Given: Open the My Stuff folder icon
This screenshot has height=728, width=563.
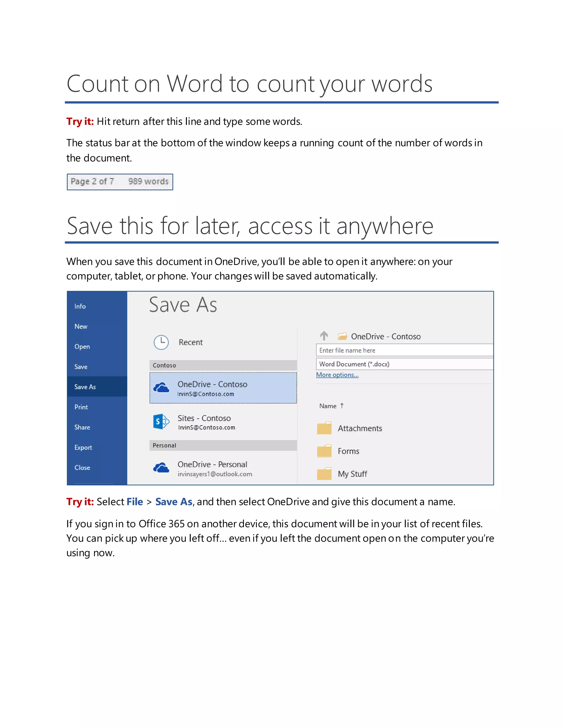Looking at the screenshot, I should 324,474.
